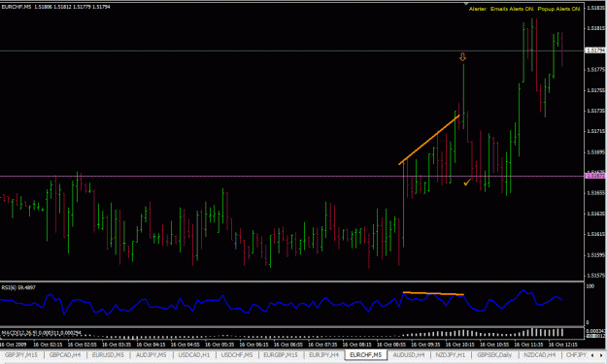The width and height of the screenshot is (607, 364).
Task: Open the NZDJPY,H1 chart tab
Action: [451, 354]
